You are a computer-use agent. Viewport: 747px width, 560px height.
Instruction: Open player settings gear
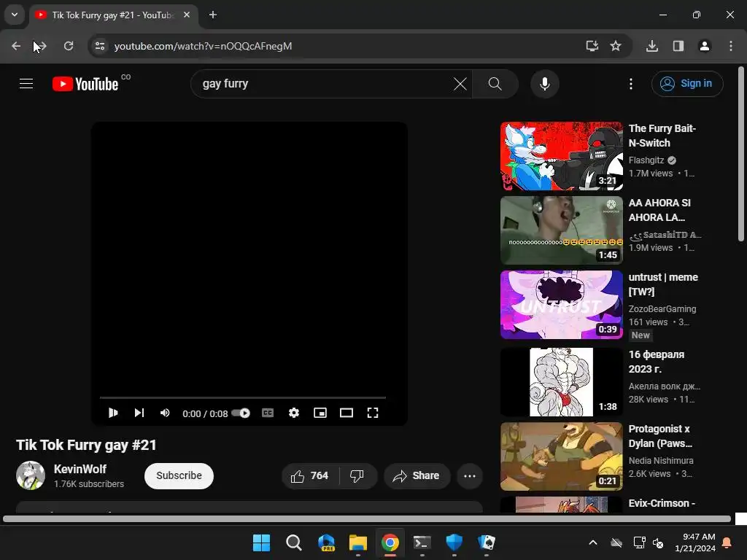coord(294,413)
